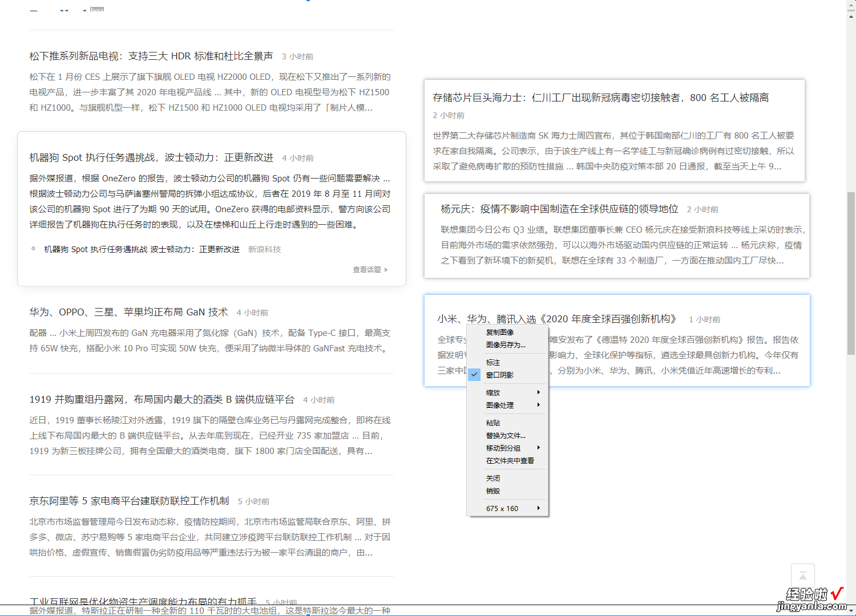Open the related 机器狗 Spot story link
The width and height of the screenshot is (856, 616).
[x=142, y=249]
